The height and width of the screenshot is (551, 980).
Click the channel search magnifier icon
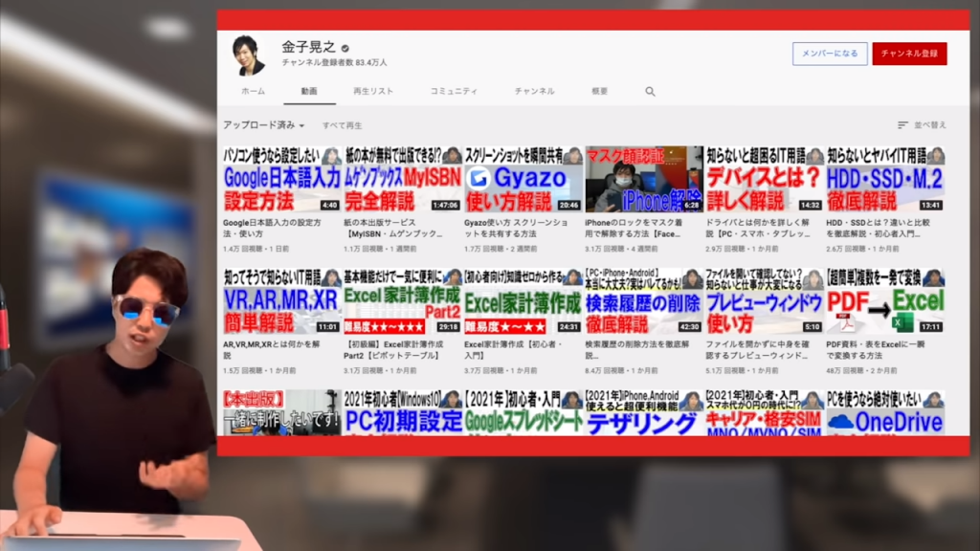click(650, 91)
